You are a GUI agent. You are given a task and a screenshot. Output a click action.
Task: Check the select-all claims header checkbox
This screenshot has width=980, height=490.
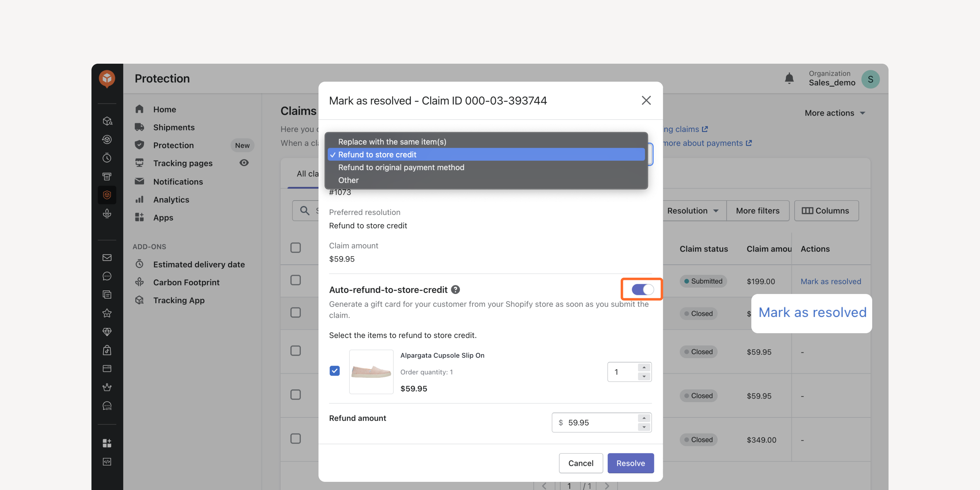coord(296,248)
